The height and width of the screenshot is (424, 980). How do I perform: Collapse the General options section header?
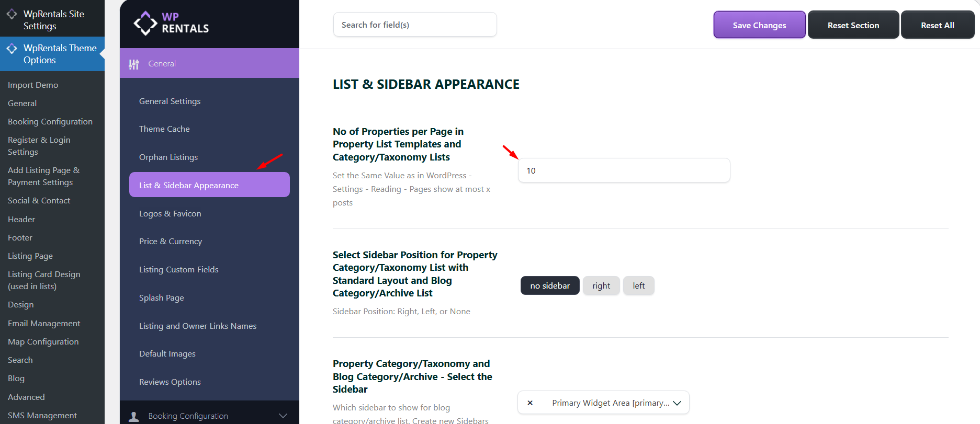point(209,63)
